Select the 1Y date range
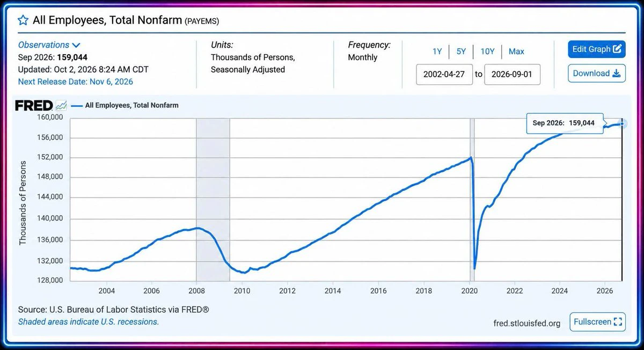Viewport: 644px width, 350px height. point(437,52)
